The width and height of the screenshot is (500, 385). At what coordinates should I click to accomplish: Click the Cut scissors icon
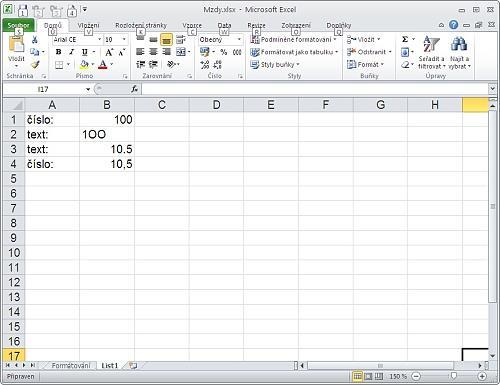tap(35, 40)
